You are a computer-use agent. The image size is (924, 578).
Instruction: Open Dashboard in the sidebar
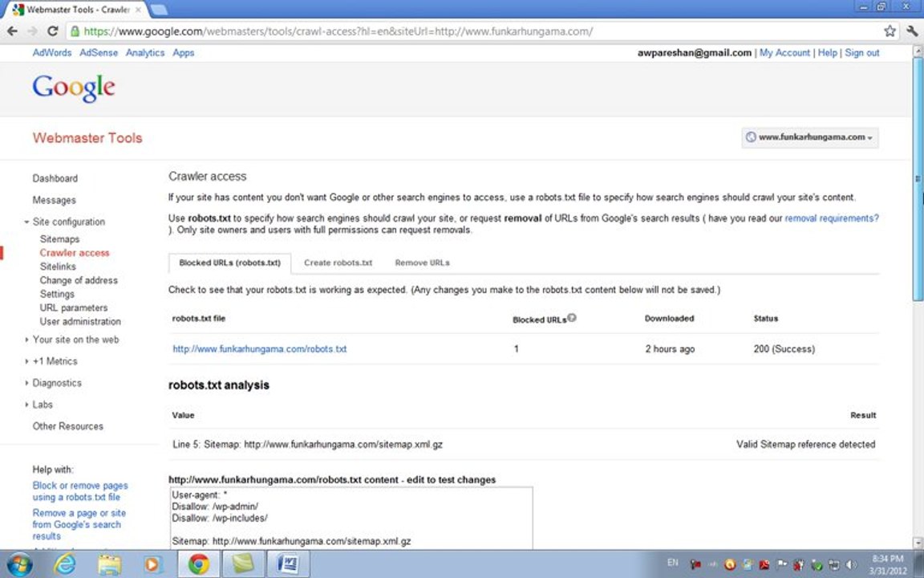pos(55,178)
